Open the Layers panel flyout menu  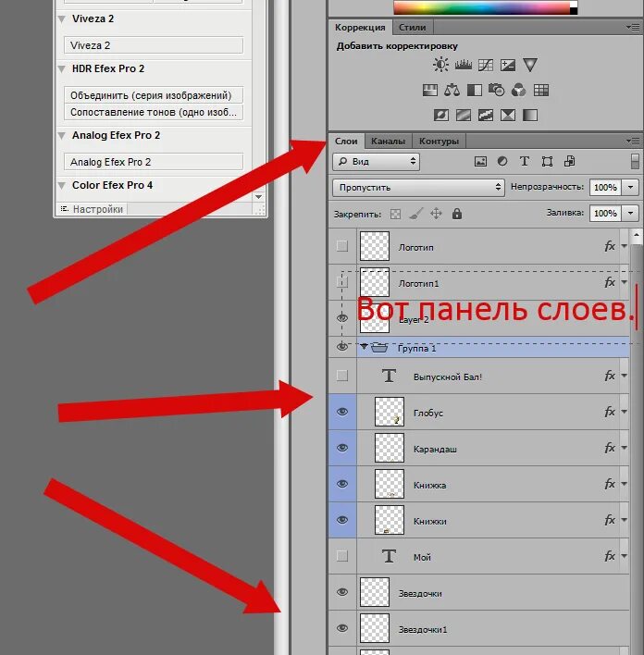click(633, 142)
